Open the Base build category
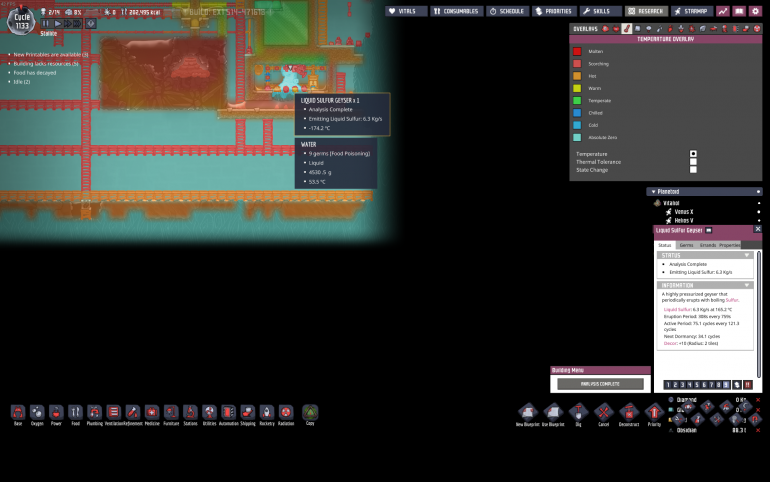Image resolution: width=770 pixels, height=482 pixels. coord(18,413)
